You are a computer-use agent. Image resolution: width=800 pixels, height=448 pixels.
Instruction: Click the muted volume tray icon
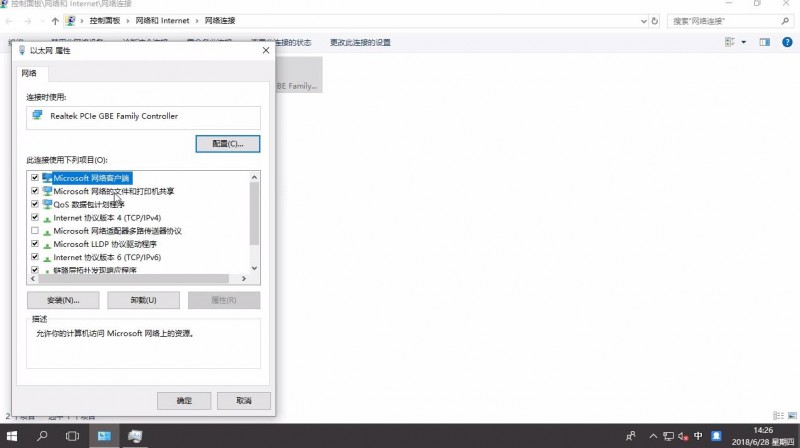tap(683, 436)
